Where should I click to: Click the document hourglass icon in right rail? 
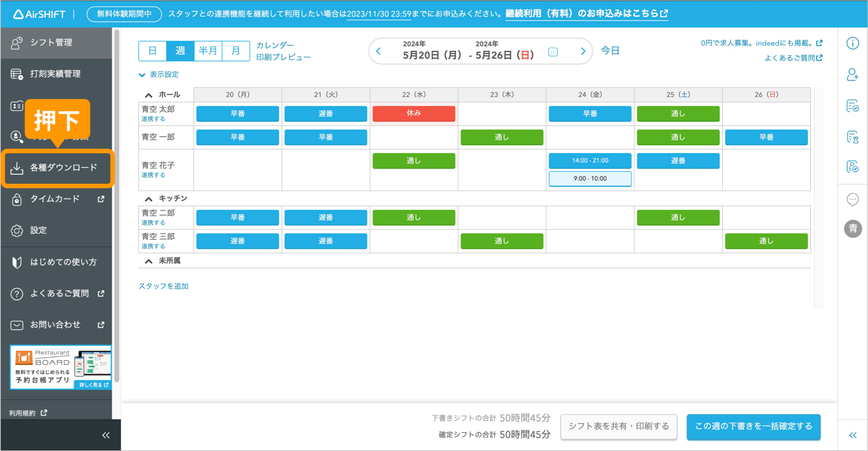853,137
